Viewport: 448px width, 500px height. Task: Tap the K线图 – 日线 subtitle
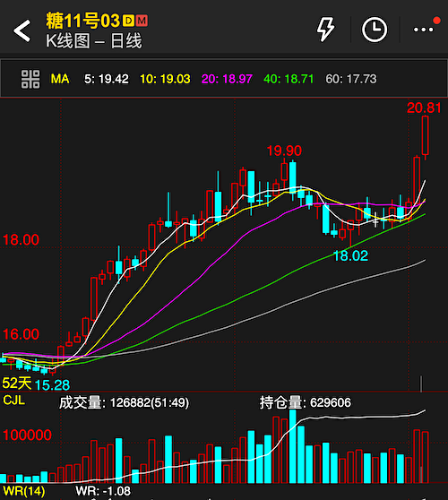click(94, 41)
